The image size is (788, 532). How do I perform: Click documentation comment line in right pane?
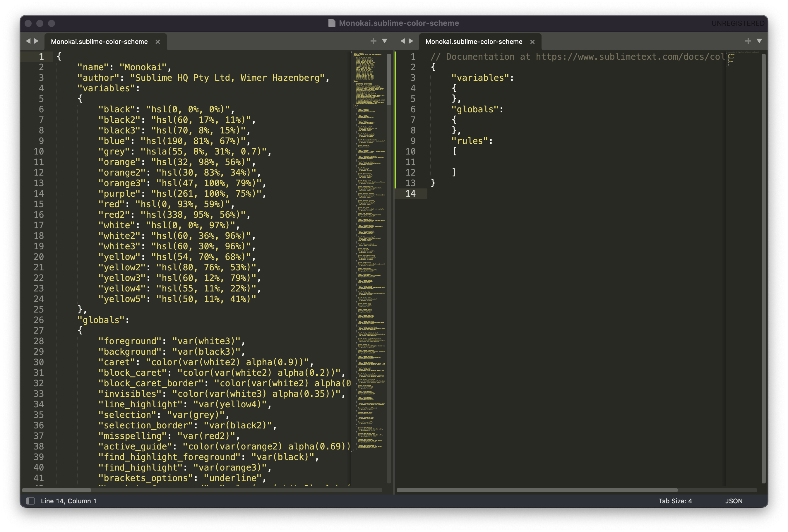[x=578, y=57]
